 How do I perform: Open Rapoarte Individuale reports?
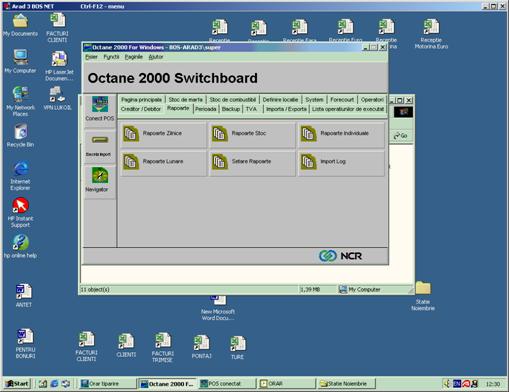[x=341, y=134]
